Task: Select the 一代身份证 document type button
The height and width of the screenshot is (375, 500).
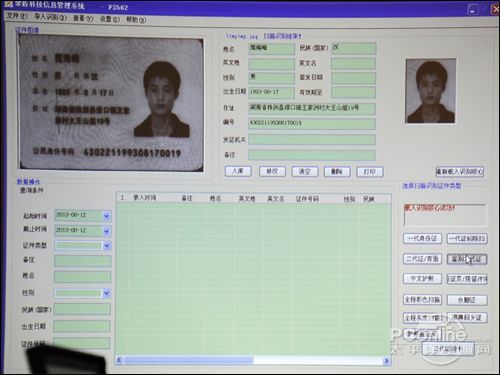Action: click(422, 238)
